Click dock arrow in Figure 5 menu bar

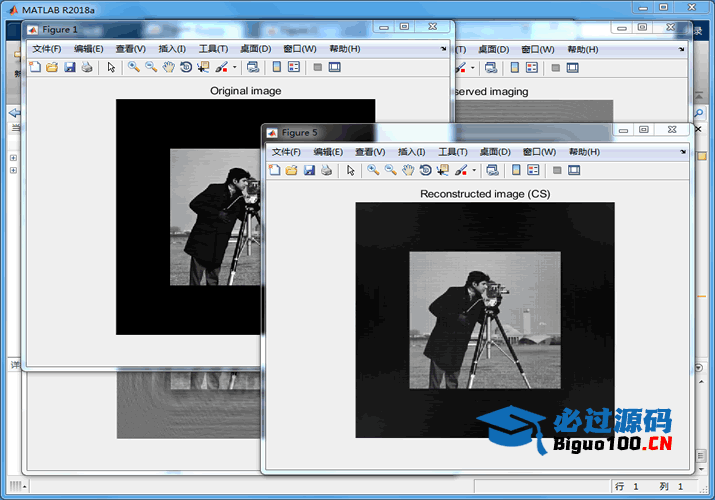(683, 152)
